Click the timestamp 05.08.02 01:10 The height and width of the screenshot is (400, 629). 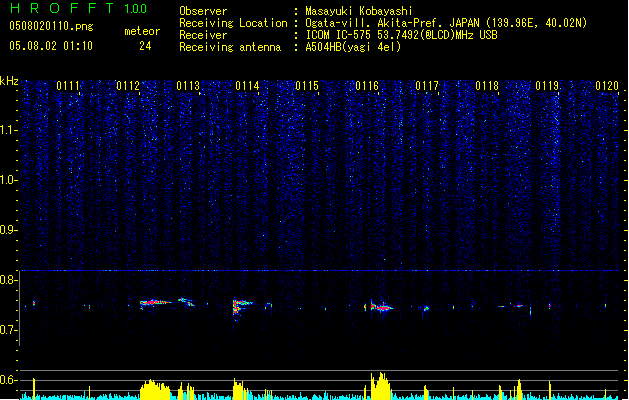tap(51, 46)
